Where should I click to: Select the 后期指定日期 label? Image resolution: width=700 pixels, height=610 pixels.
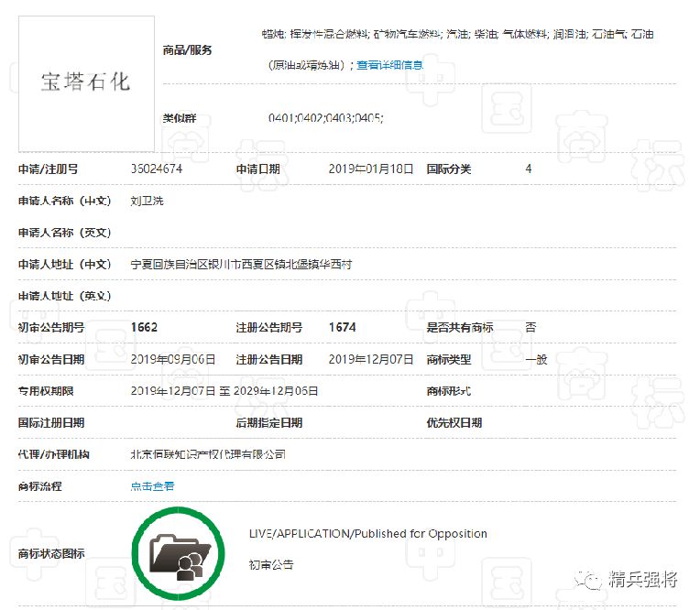pyautogui.click(x=269, y=422)
